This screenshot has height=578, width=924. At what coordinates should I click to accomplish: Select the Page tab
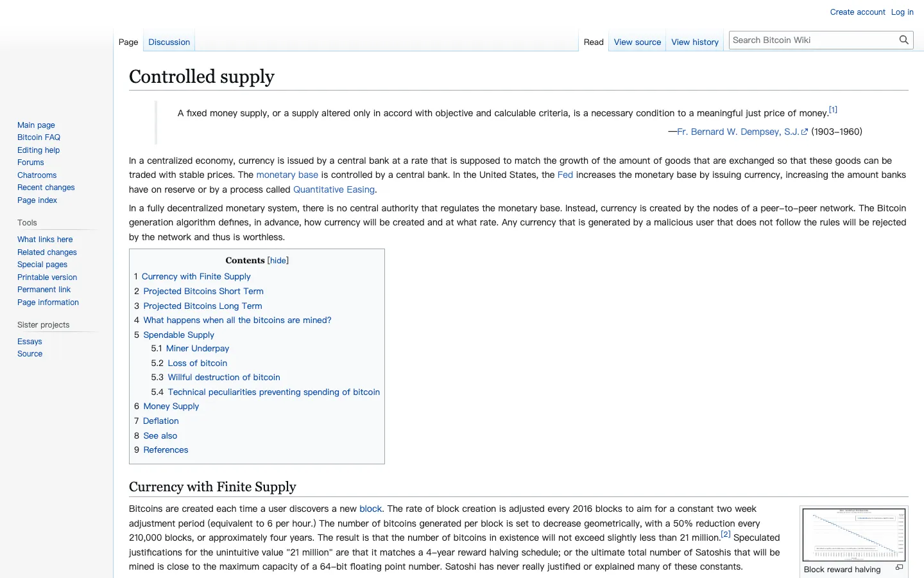[128, 42]
